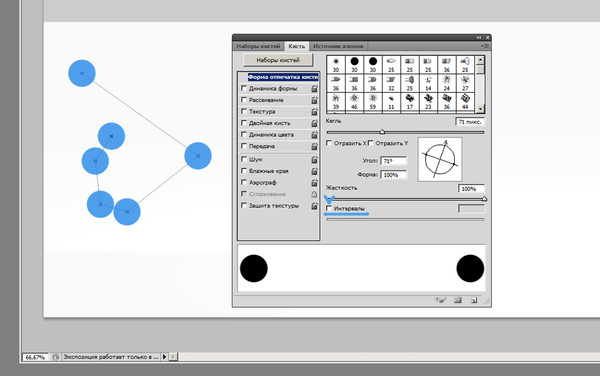The image size is (600, 376).
Task: Check the Рассеивание option
Action: point(244,100)
